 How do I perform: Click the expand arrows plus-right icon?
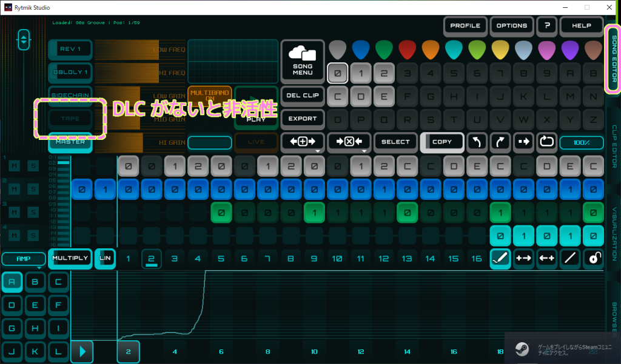coord(523,259)
